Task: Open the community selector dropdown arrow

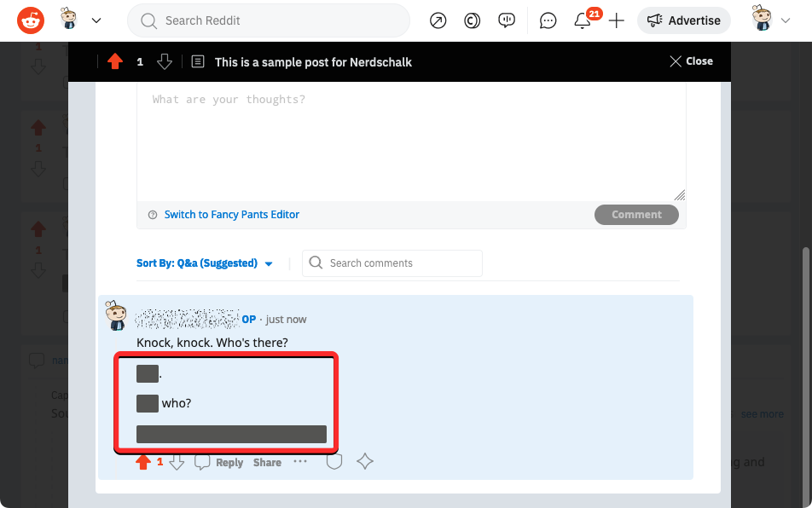Action: coord(96,20)
